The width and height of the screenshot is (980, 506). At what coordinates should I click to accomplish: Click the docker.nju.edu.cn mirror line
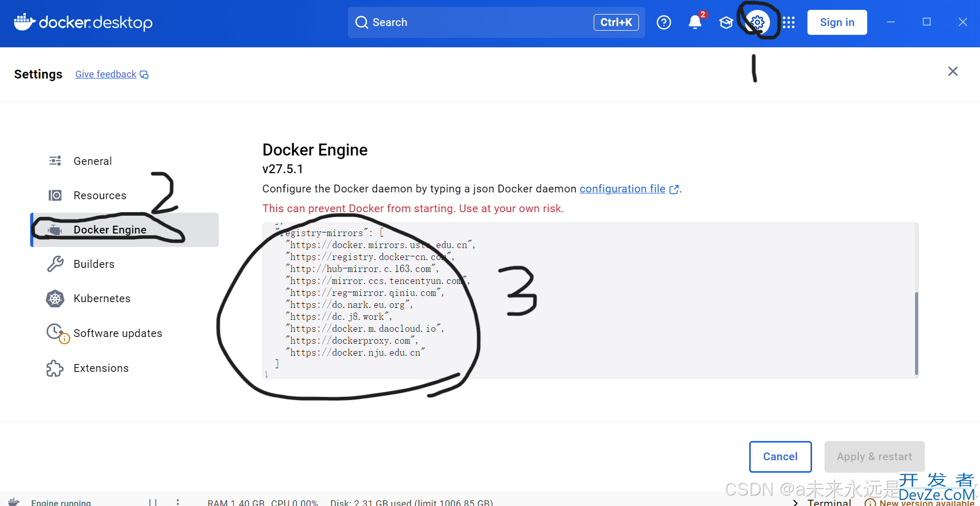coord(355,353)
